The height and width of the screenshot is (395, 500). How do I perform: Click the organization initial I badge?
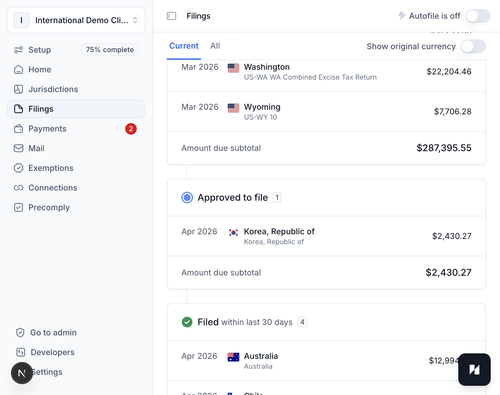[x=21, y=20]
